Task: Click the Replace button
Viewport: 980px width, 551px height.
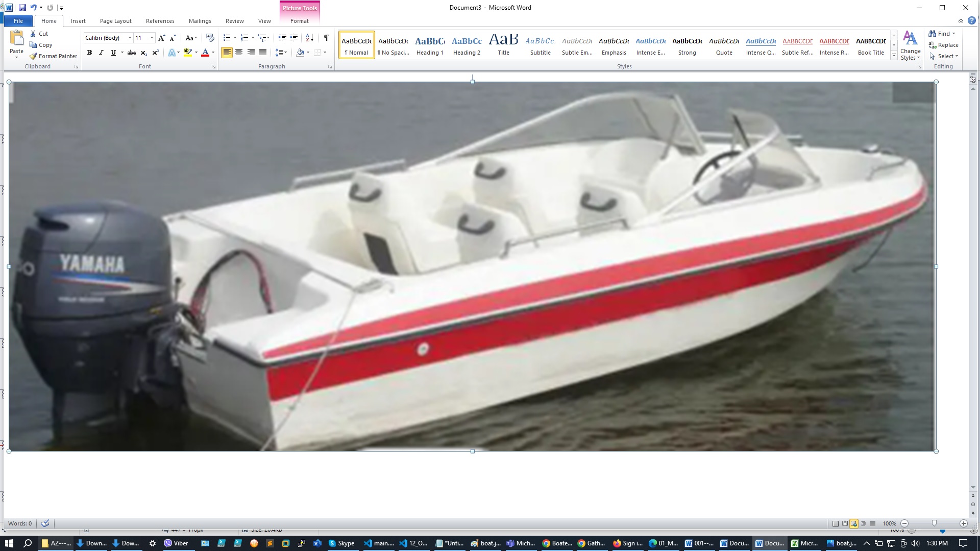Action: coord(943,45)
